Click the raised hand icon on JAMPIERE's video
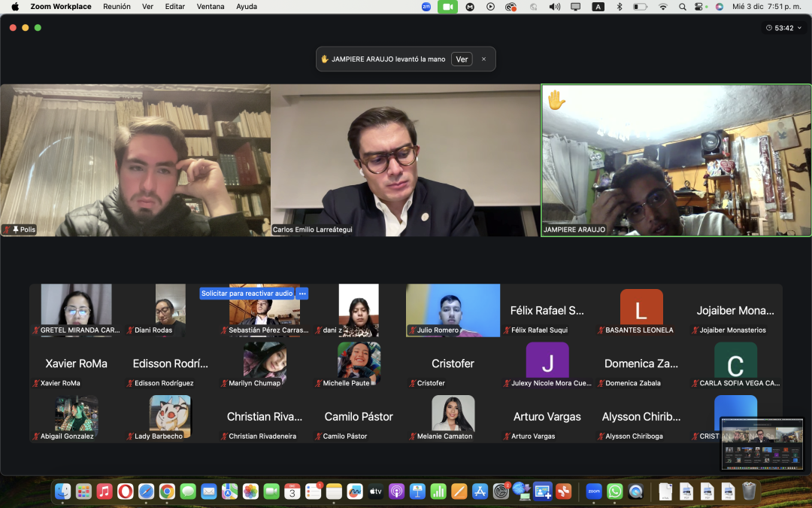Image resolution: width=812 pixels, height=508 pixels. (x=556, y=100)
